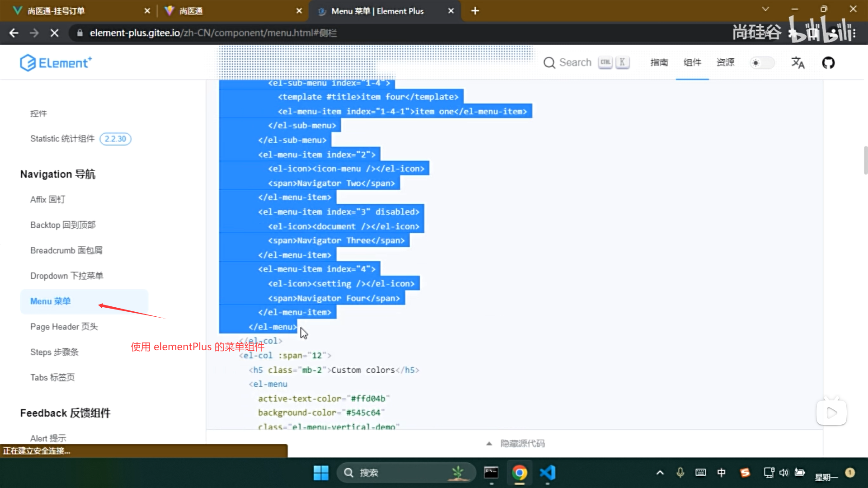Open the 组件 navigation menu item

692,63
